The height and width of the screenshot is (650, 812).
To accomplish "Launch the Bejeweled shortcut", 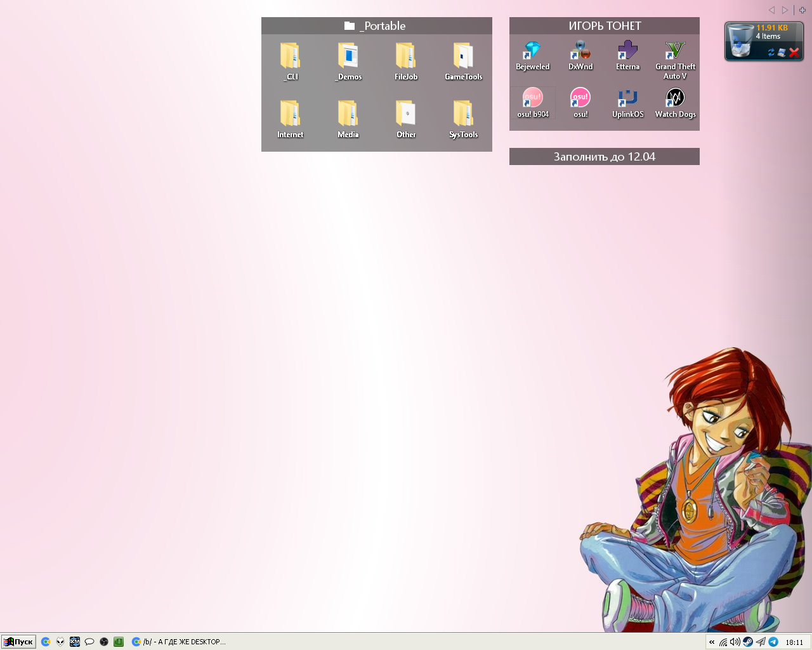I will pyautogui.click(x=533, y=56).
